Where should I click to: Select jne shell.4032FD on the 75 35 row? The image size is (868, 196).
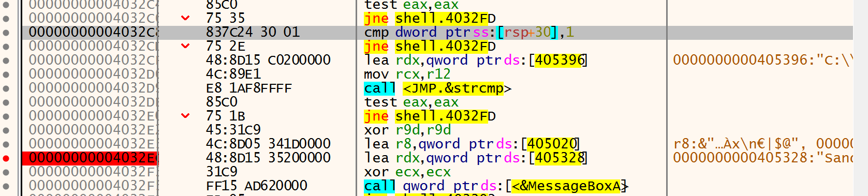[x=430, y=18]
